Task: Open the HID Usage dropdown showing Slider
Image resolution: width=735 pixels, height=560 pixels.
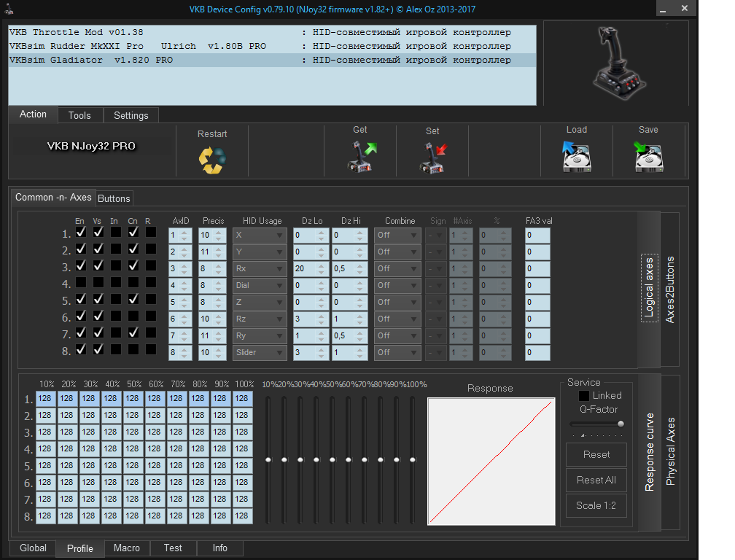Action: point(260,352)
